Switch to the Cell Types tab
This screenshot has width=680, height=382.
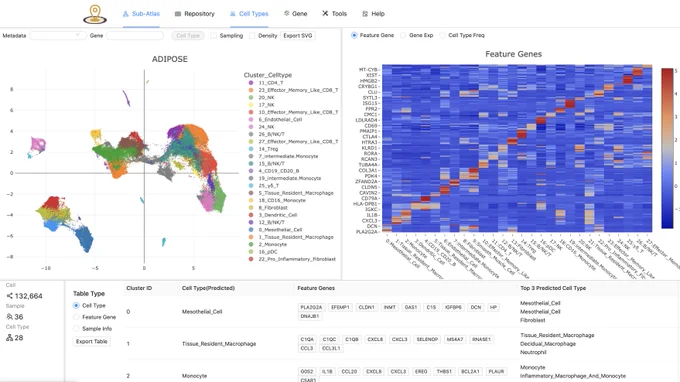click(x=249, y=14)
